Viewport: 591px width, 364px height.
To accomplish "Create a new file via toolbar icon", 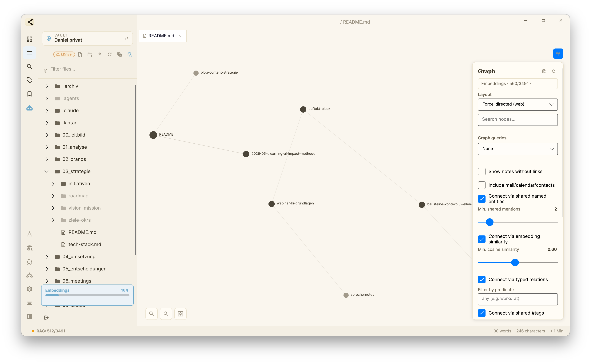I will [x=80, y=54].
